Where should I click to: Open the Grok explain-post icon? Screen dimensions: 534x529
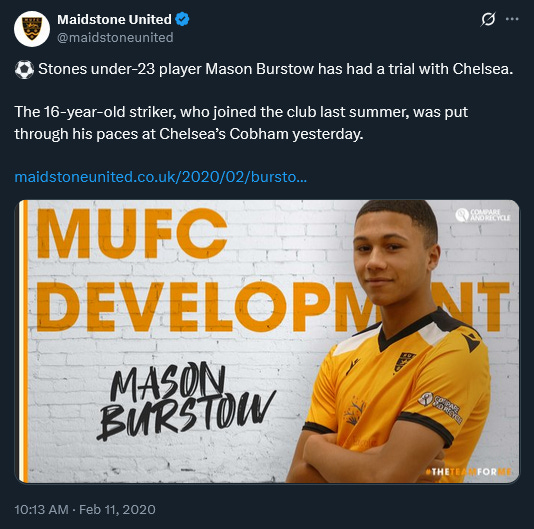488,19
